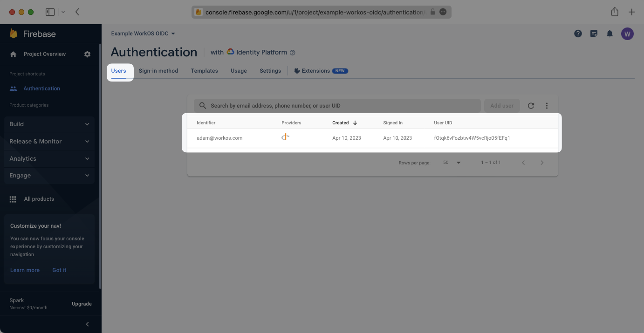Refresh the users list
Viewport: 644px width, 333px height.
coord(531,106)
